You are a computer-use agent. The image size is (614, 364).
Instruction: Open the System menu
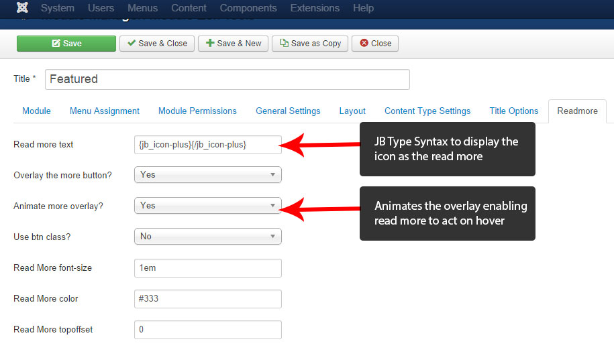tap(58, 8)
